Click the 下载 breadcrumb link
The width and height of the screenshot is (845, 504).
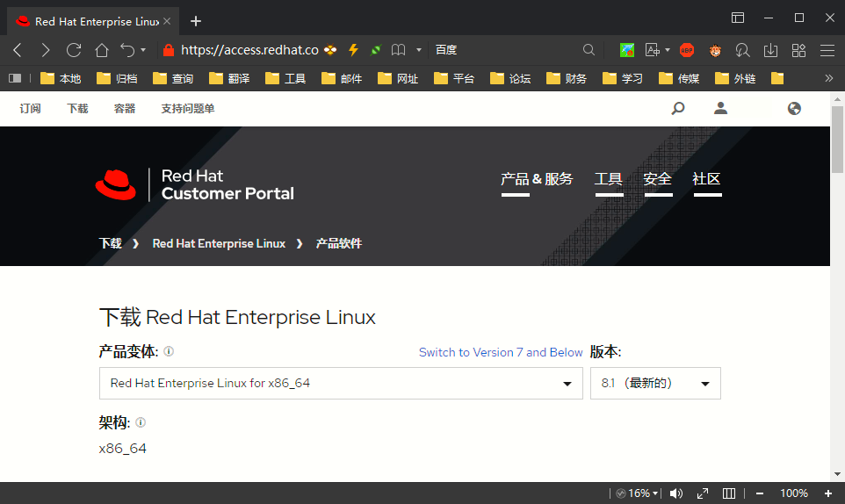coord(111,243)
